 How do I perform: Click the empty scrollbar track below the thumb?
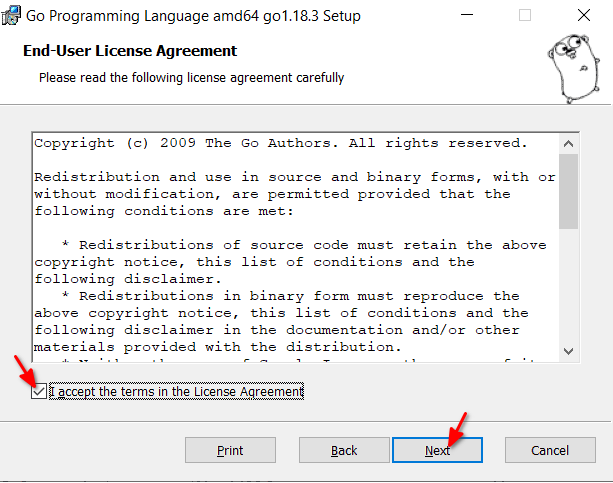tap(568, 290)
